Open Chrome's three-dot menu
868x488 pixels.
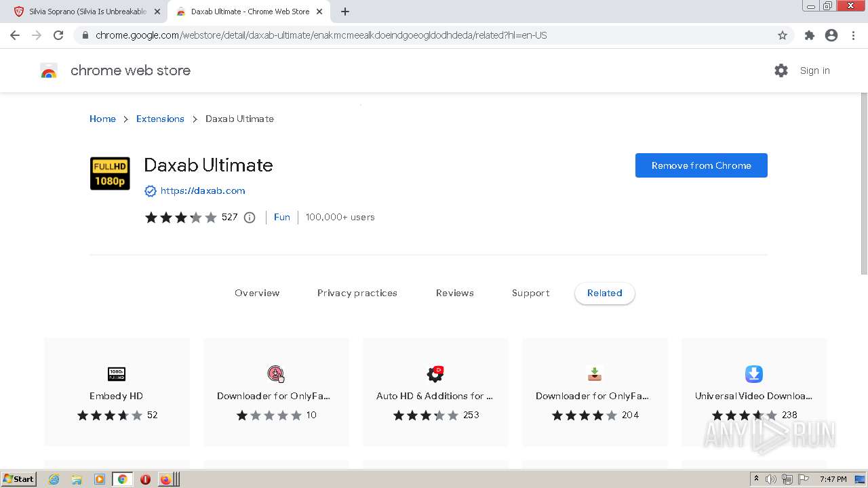[854, 35]
